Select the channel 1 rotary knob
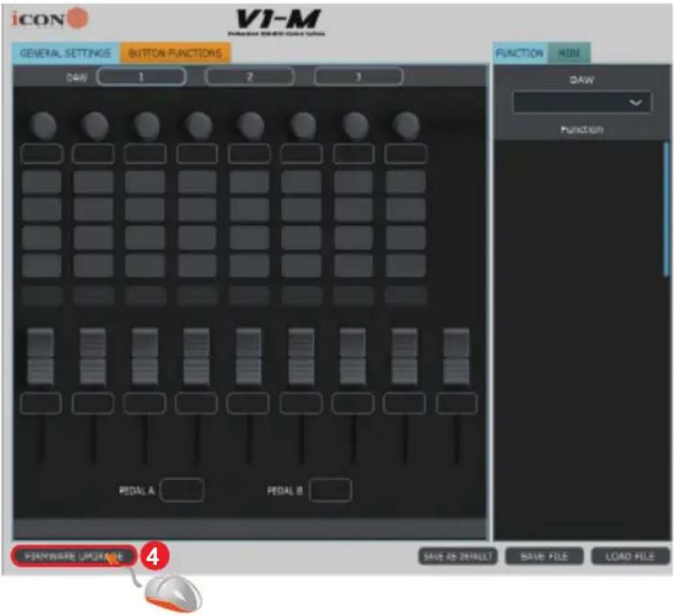This screenshot has height=616, width=674. pyautogui.click(x=42, y=126)
